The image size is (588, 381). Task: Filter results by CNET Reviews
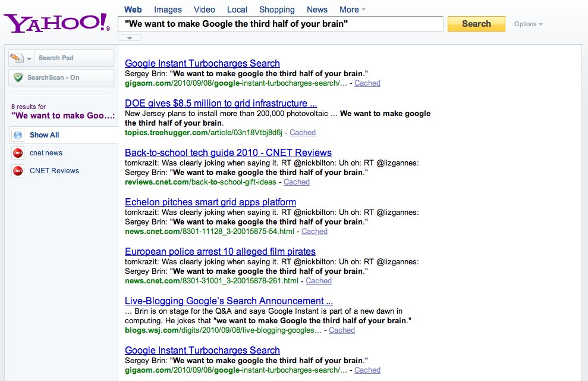point(54,171)
